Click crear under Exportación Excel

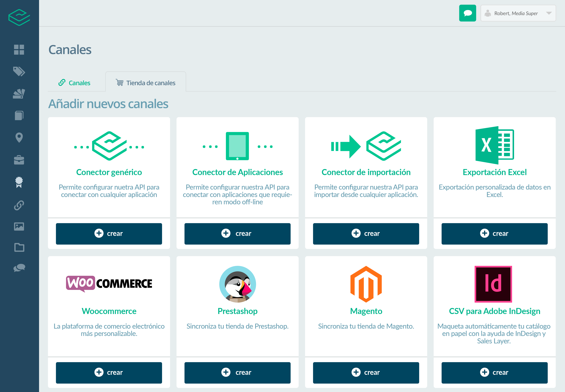pos(494,234)
